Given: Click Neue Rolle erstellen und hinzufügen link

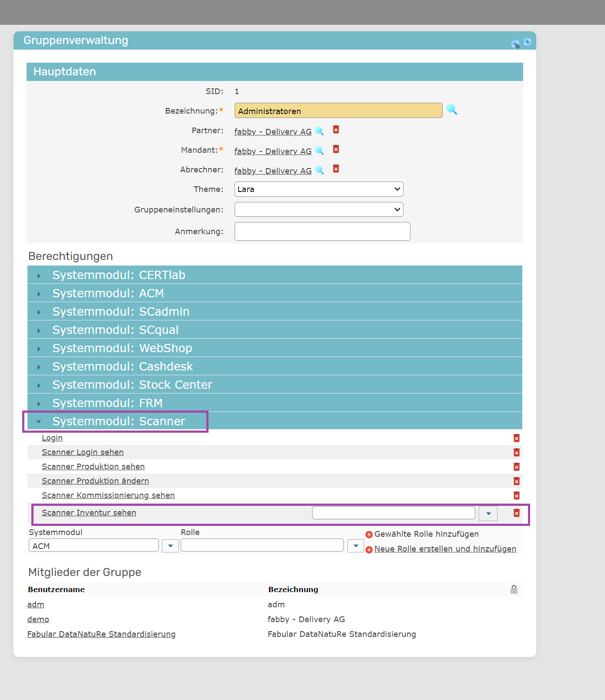Looking at the screenshot, I should click(x=445, y=549).
